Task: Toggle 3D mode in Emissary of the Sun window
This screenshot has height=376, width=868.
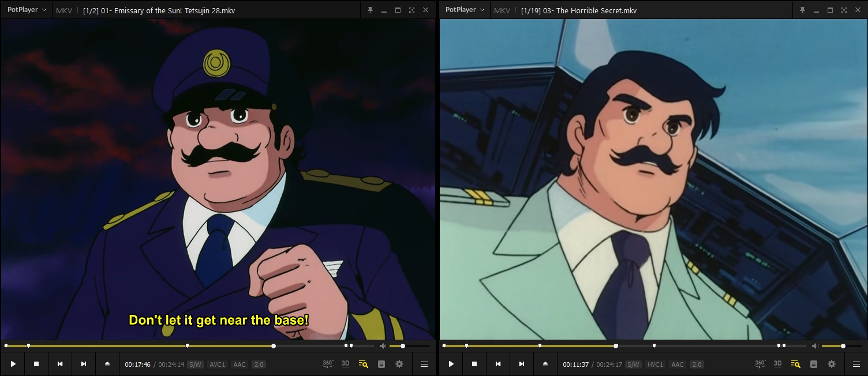Action: [345, 364]
